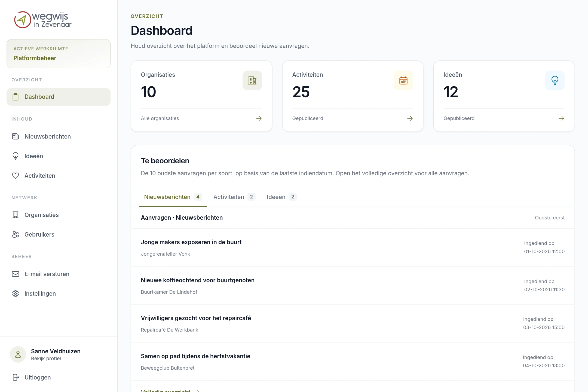
Task: Click the submitter 'Repaircafé De Werkbank'
Action: coord(169,330)
